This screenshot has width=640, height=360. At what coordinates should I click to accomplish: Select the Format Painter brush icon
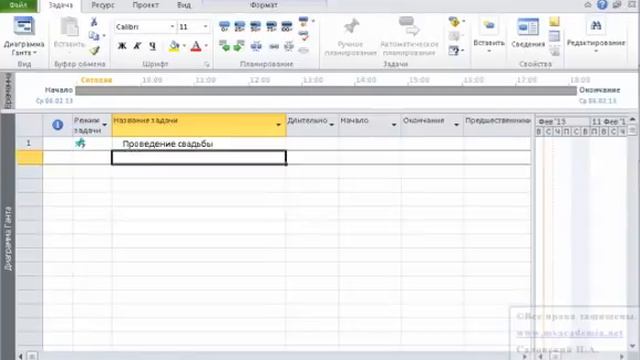[x=94, y=50]
